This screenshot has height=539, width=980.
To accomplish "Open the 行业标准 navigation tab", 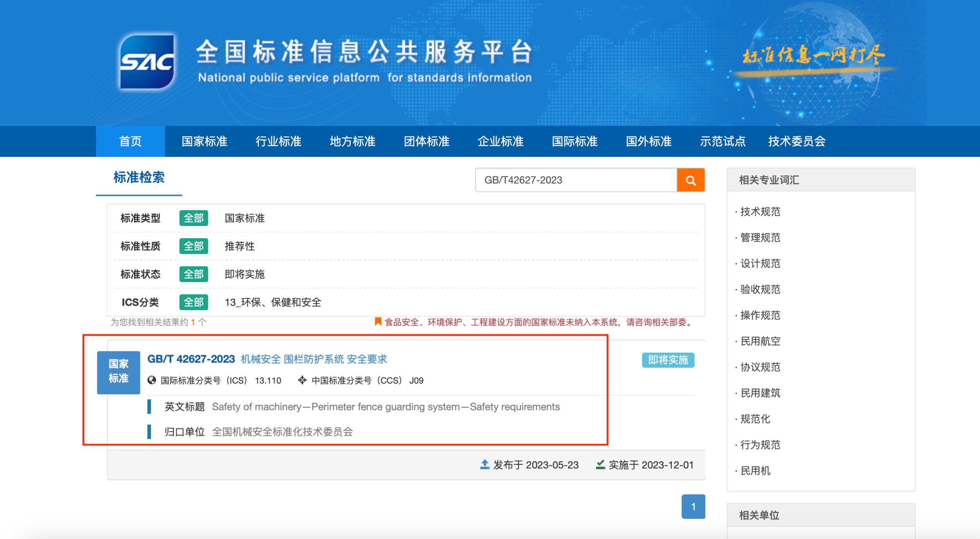I will tap(278, 141).
